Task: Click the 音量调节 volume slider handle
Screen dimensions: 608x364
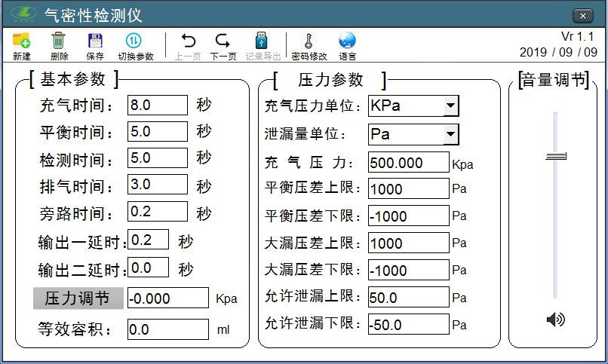Action: 556,156
